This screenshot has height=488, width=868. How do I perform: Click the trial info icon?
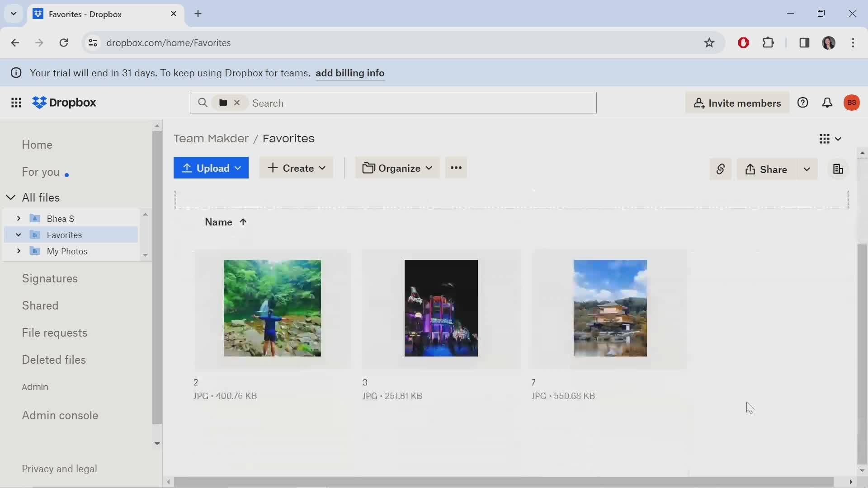pos(16,73)
